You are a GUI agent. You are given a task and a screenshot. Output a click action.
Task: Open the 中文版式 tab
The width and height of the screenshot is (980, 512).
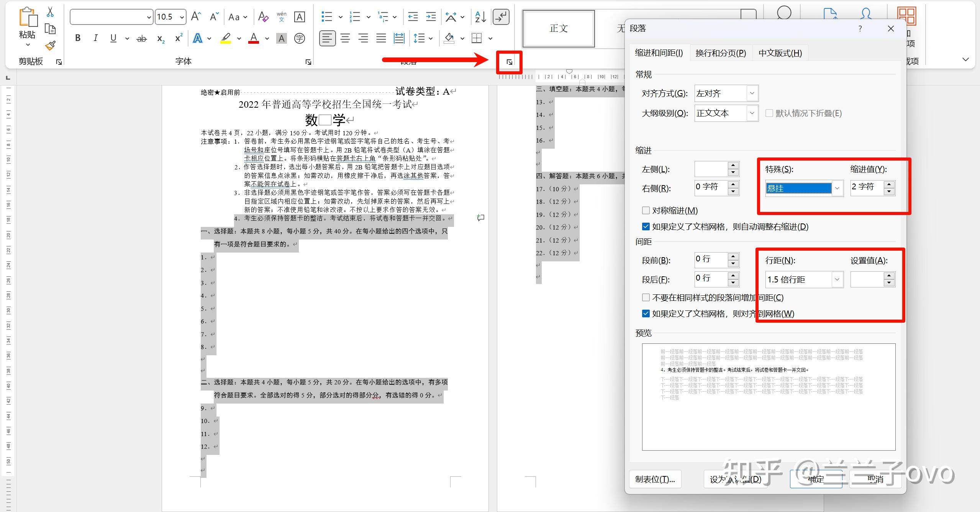pos(780,53)
